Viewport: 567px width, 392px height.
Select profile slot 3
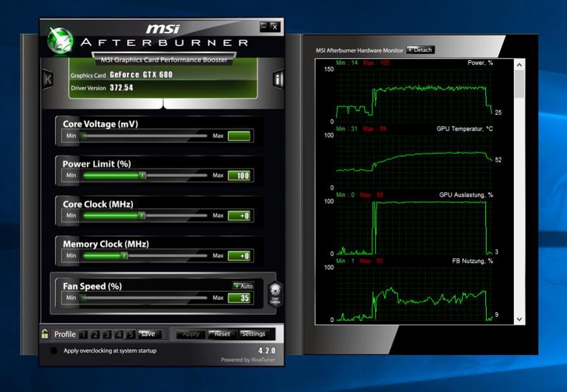pyautogui.click(x=107, y=334)
